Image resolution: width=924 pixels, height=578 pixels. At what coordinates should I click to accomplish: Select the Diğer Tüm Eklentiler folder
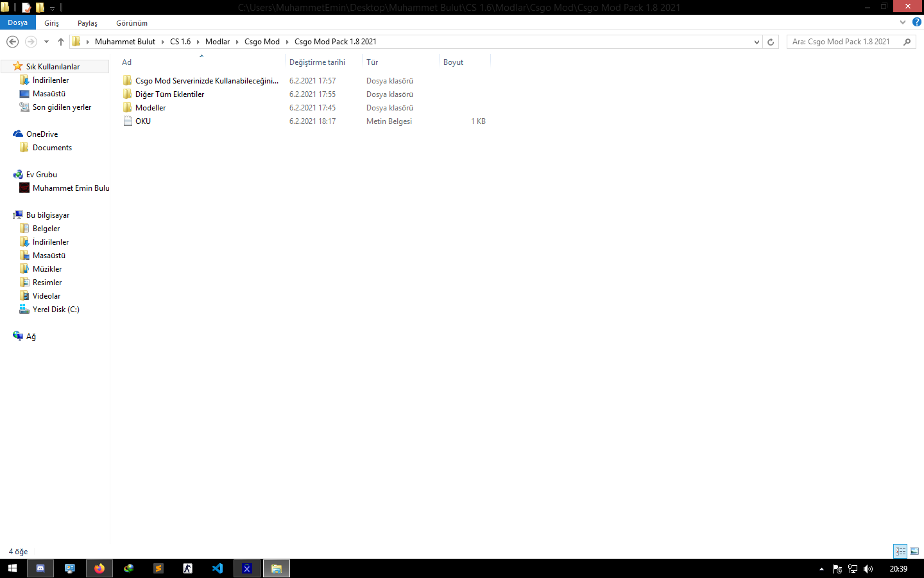169,94
